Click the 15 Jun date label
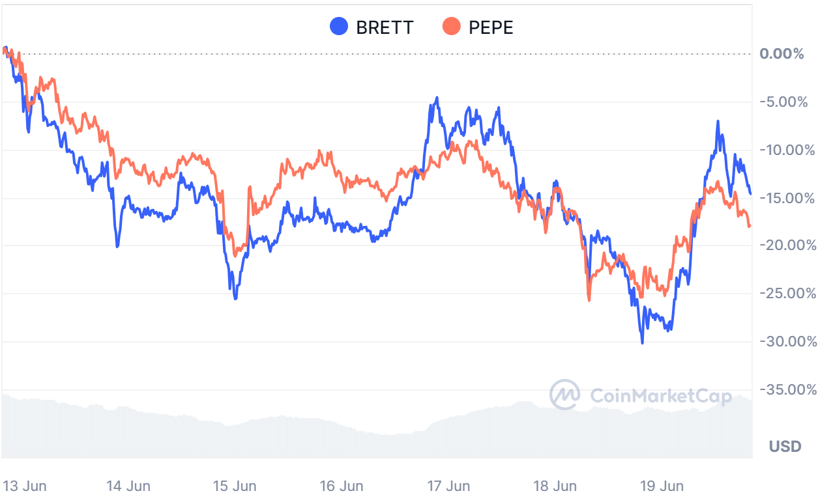The image size is (833, 504). point(235,486)
